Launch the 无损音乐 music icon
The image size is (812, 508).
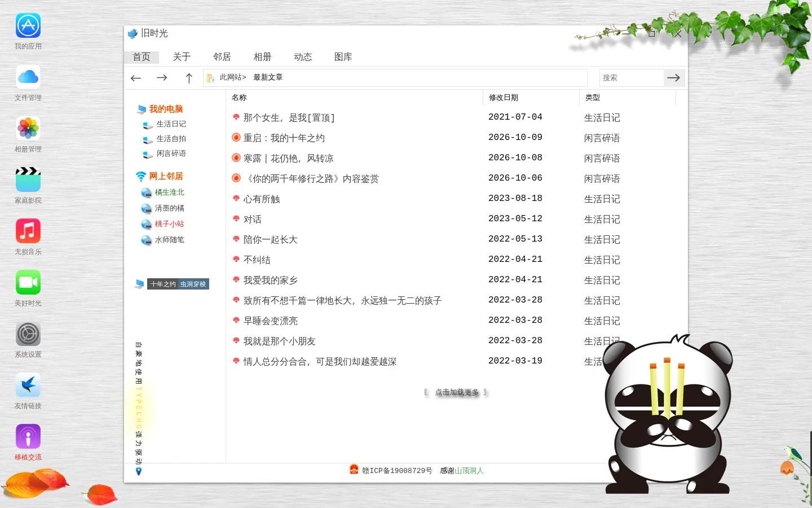tap(28, 231)
